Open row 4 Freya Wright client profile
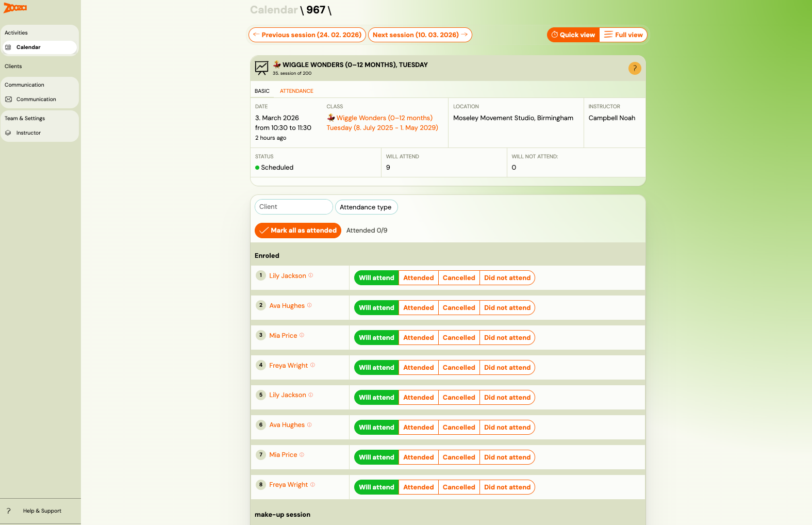This screenshot has height=525, width=812. (288, 366)
